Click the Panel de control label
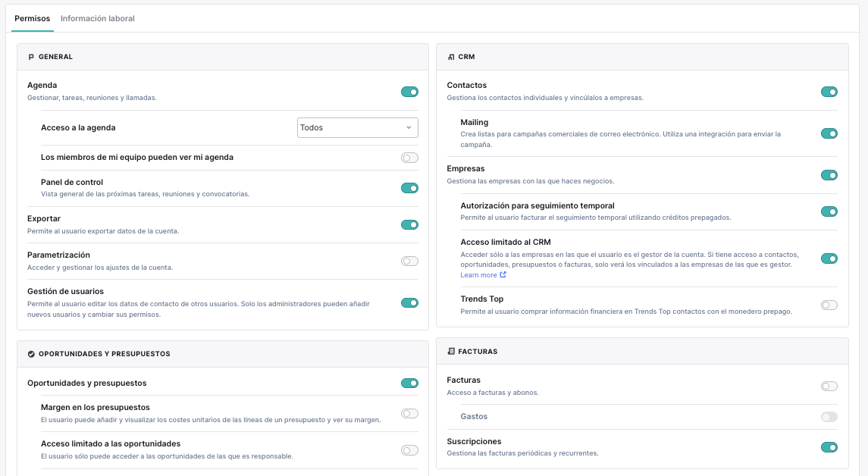The image size is (868, 476). (72, 182)
